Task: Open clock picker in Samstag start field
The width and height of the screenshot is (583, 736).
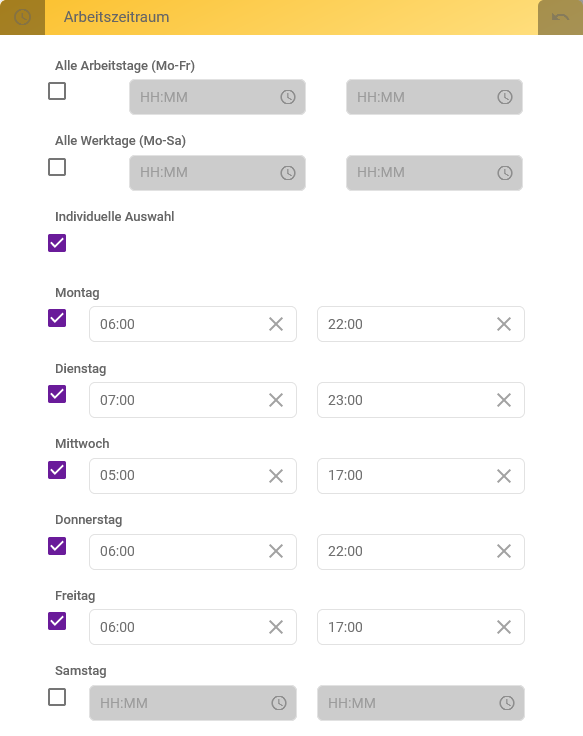Action: tap(279, 703)
